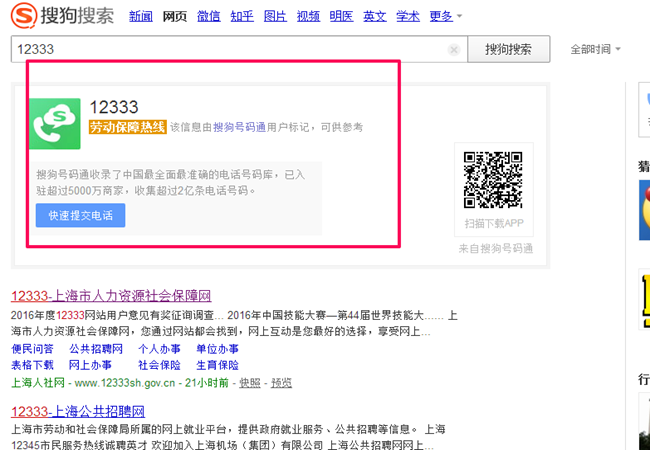
Task: Focus the search input containing 12333
Action: (x=239, y=49)
